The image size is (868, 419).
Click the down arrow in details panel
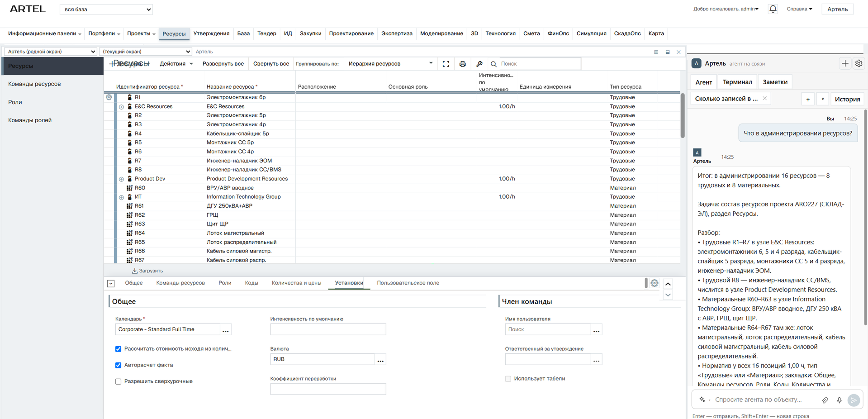click(668, 295)
